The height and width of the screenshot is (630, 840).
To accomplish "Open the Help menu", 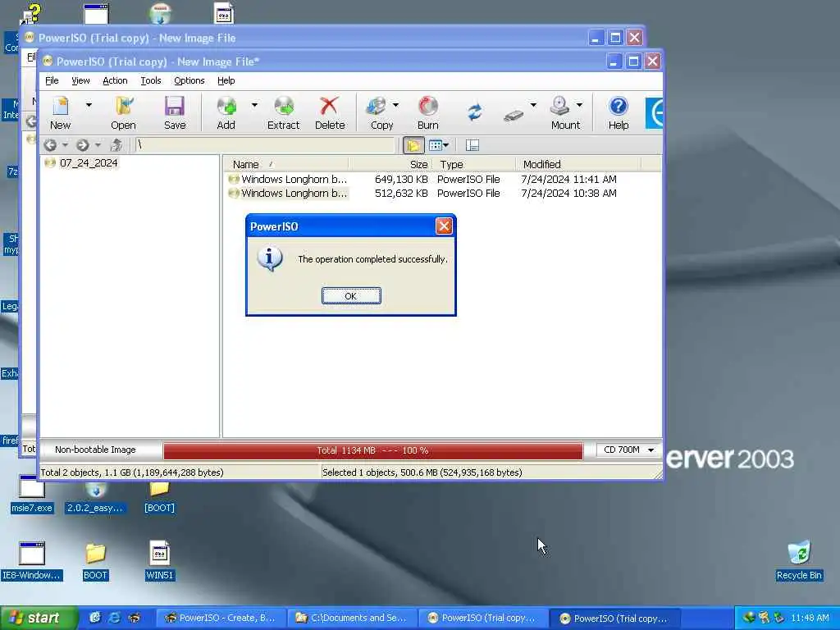I will tap(226, 81).
